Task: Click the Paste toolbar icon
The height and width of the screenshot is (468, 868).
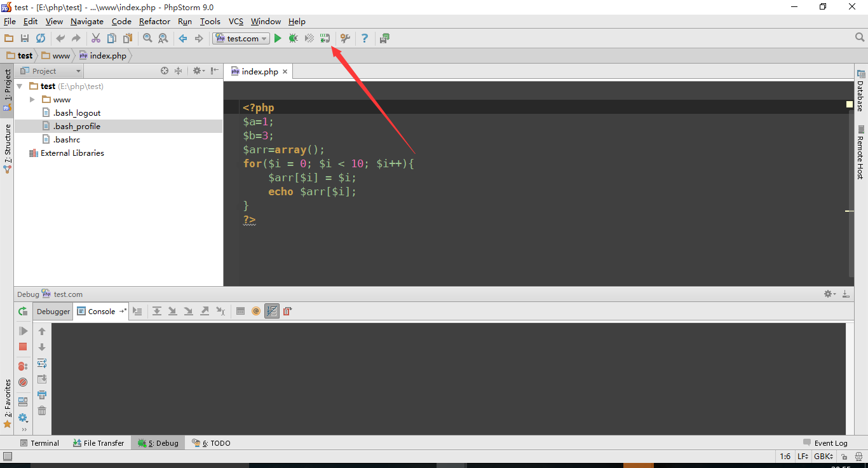Action: click(128, 39)
